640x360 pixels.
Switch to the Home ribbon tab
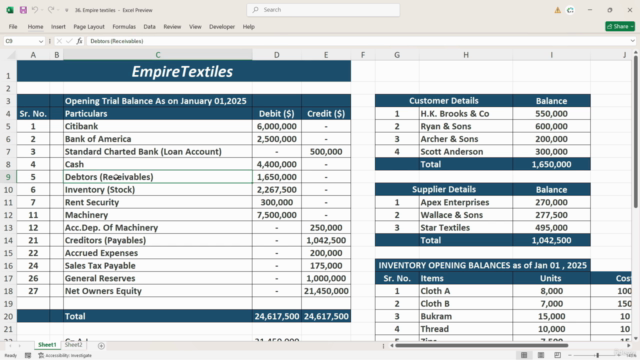[36, 27]
